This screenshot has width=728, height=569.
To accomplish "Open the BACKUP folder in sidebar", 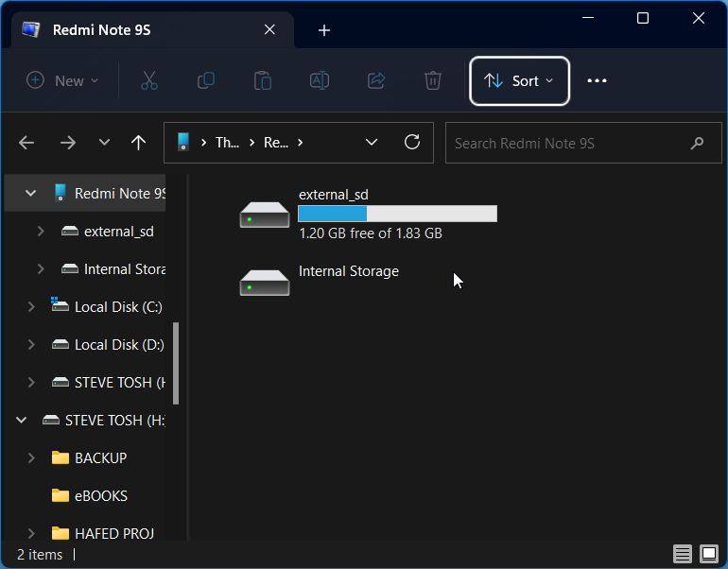I will coord(101,458).
